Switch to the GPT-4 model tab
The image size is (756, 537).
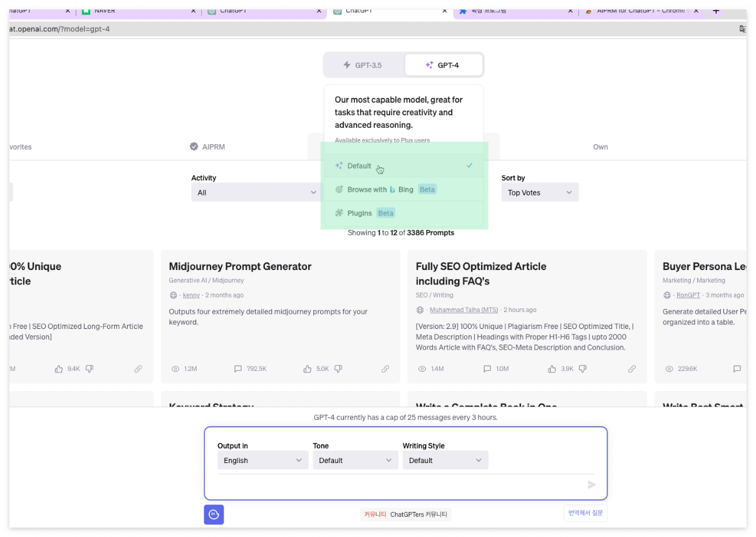[443, 65]
